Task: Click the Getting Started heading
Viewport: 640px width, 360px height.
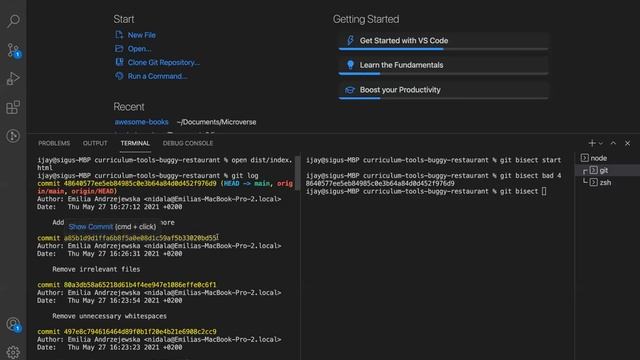Action: tap(366, 19)
